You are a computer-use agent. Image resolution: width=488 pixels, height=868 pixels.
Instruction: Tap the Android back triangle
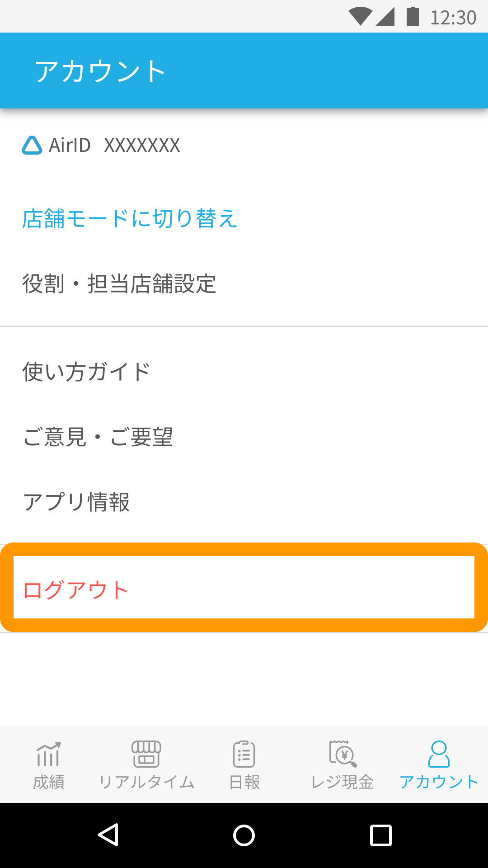pyautogui.click(x=108, y=835)
